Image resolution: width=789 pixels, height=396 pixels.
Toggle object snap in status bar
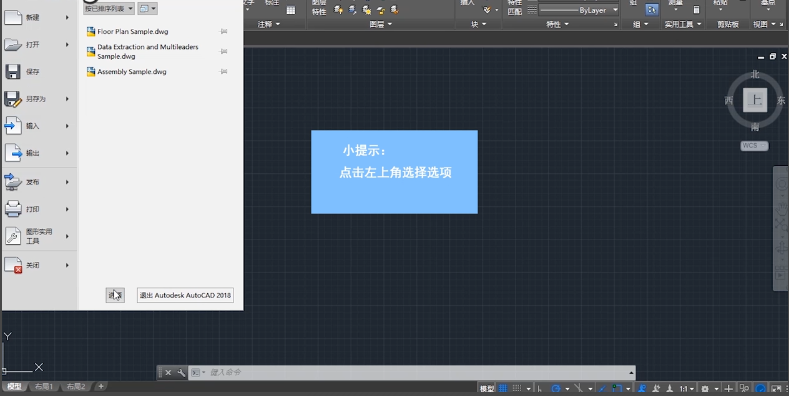pos(617,389)
